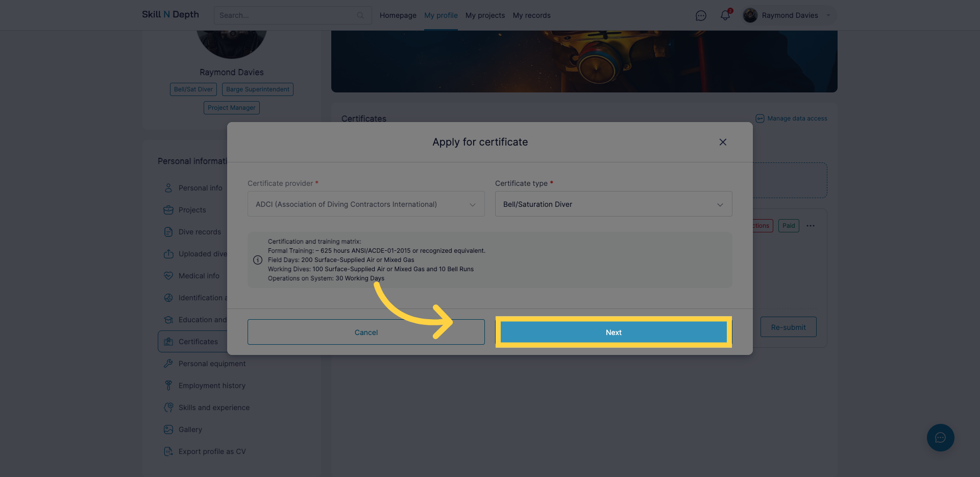
Task: Click the Export profile as CV icon
Action: [x=168, y=451]
